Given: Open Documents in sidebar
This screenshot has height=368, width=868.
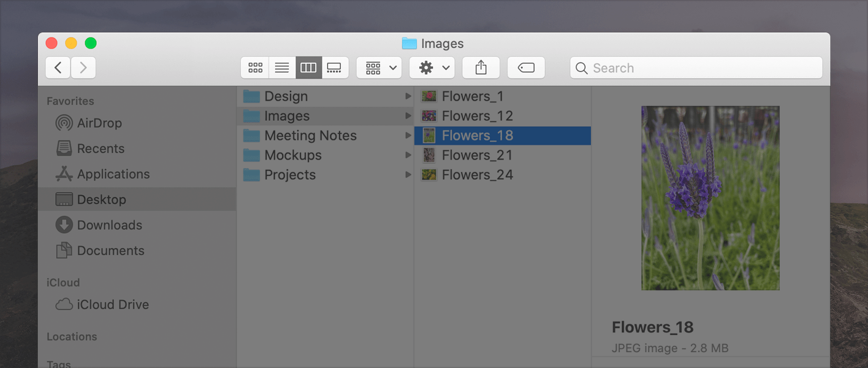Looking at the screenshot, I should 138,250.
